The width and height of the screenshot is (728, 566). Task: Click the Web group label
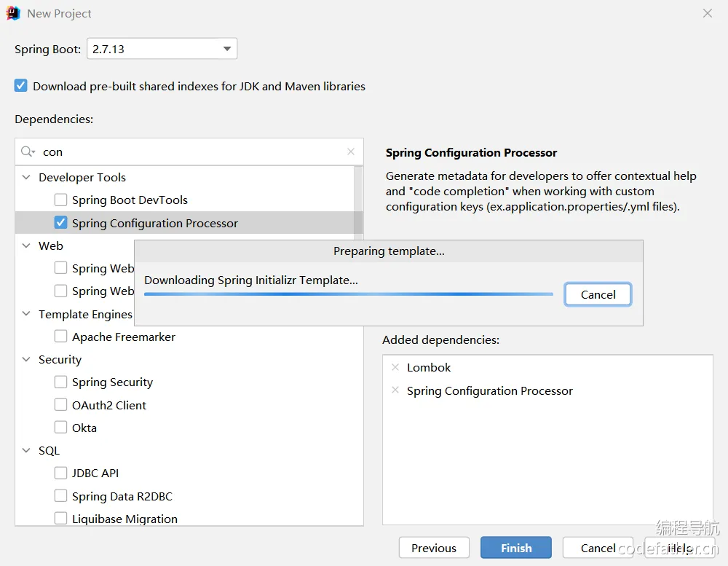tap(51, 245)
